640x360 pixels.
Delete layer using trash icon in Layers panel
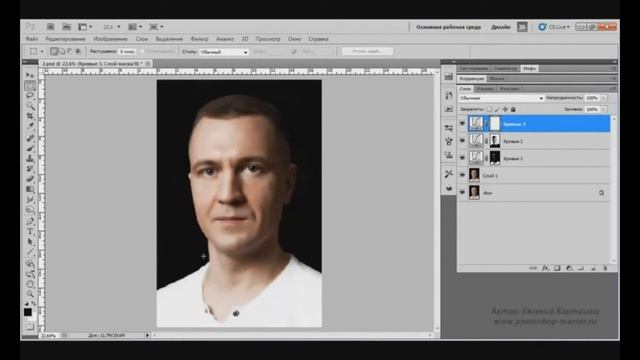coord(605,268)
